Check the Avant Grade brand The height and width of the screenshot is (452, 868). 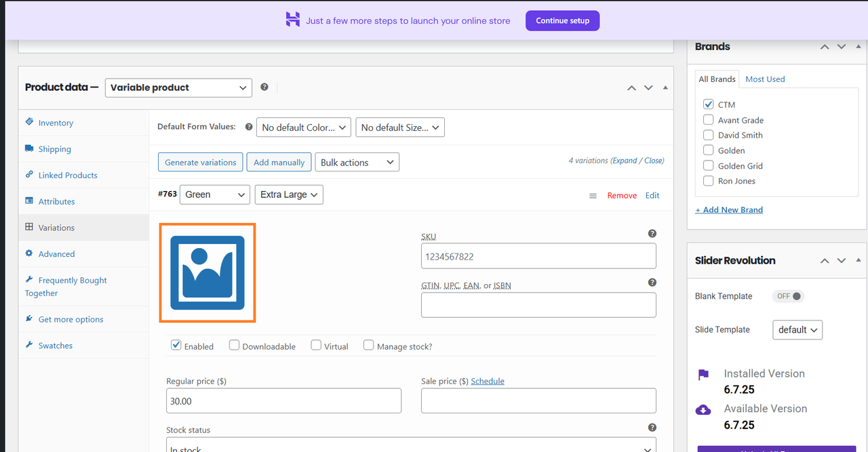coord(708,120)
